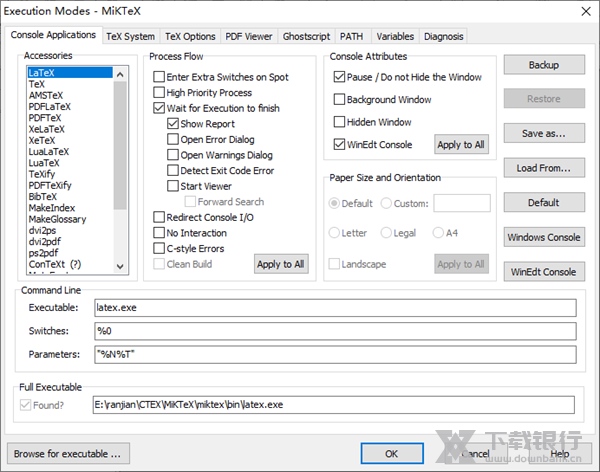Switch to the TeX System tab
Image resolution: width=600 pixels, height=472 pixels.
pyautogui.click(x=131, y=36)
